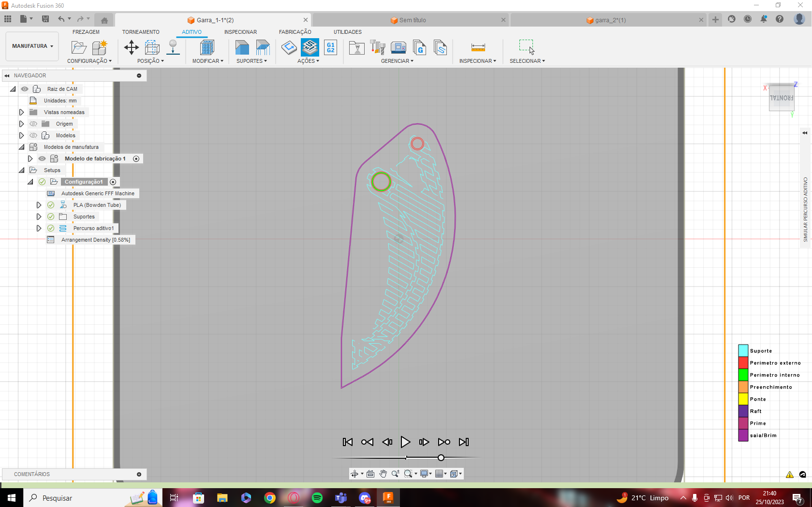
Task: Open the SUPORTES dropdown menu
Action: 251,61
